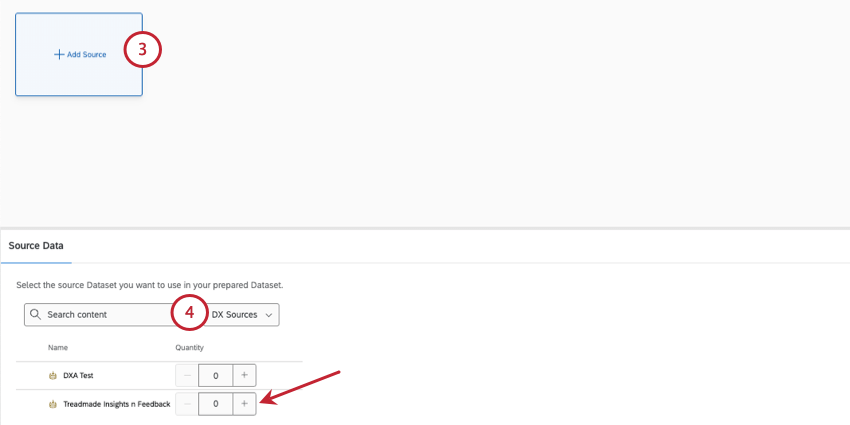850x425 pixels.
Task: Switch to the Source Data tab
Action: point(36,246)
